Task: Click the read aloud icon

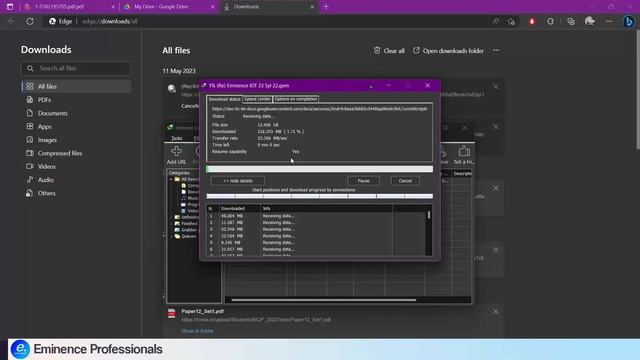Action: [x=496, y=21]
